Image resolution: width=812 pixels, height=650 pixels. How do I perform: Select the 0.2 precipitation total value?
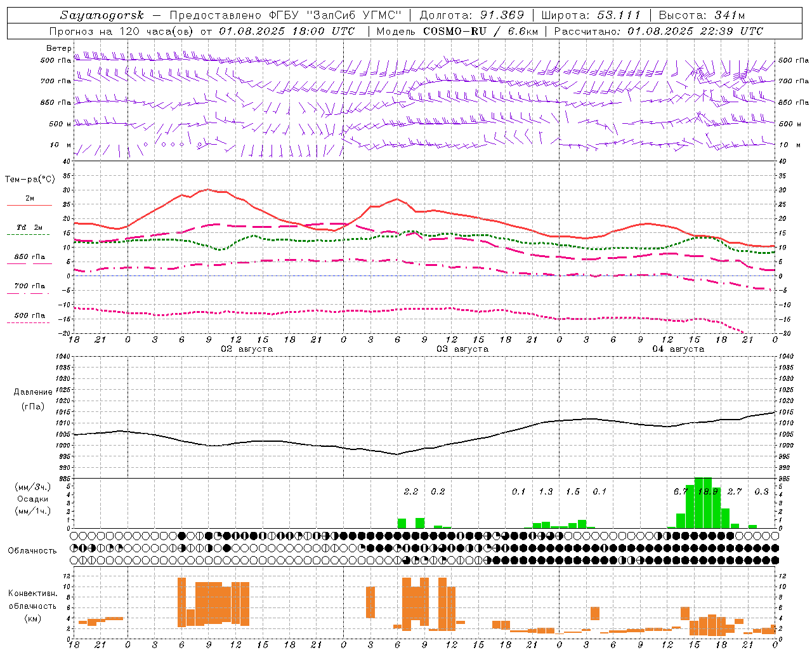[438, 491]
